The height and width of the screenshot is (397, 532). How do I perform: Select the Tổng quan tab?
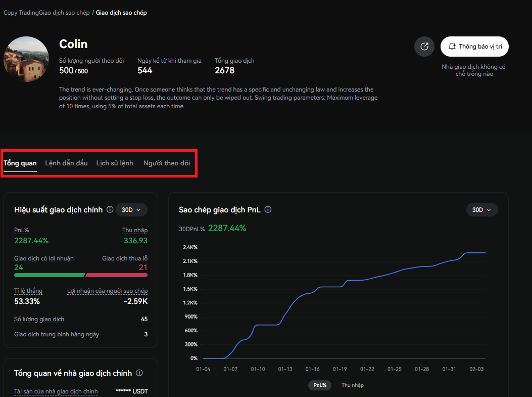point(20,163)
